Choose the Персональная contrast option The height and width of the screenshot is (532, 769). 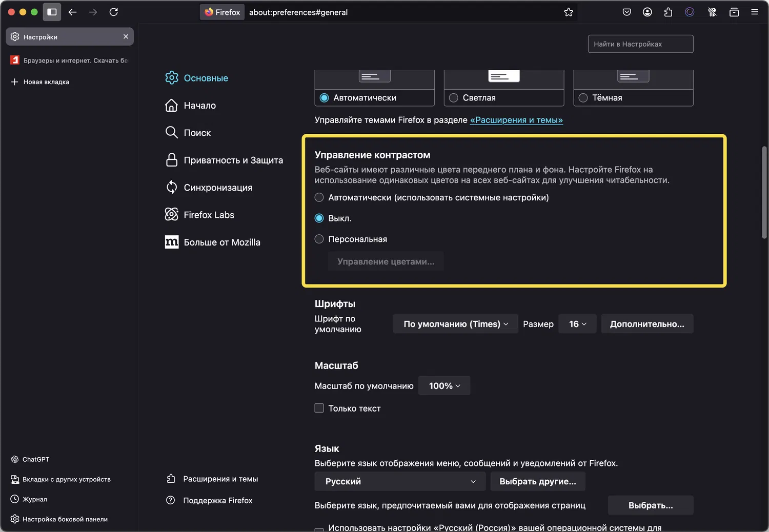pyautogui.click(x=319, y=239)
